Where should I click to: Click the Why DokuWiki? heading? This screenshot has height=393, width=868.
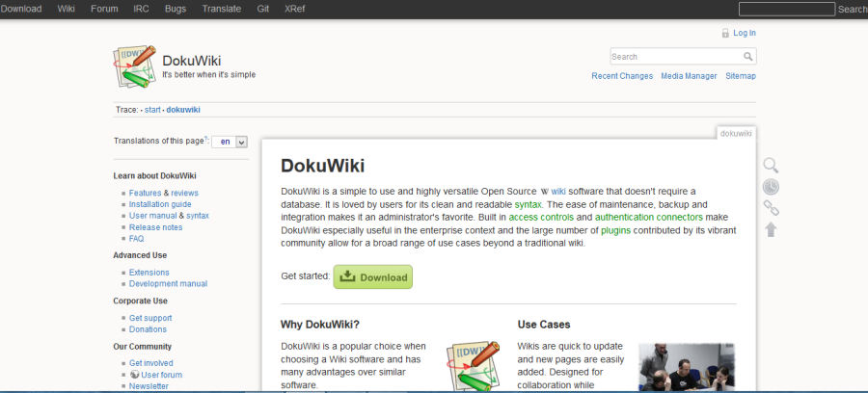pos(320,325)
